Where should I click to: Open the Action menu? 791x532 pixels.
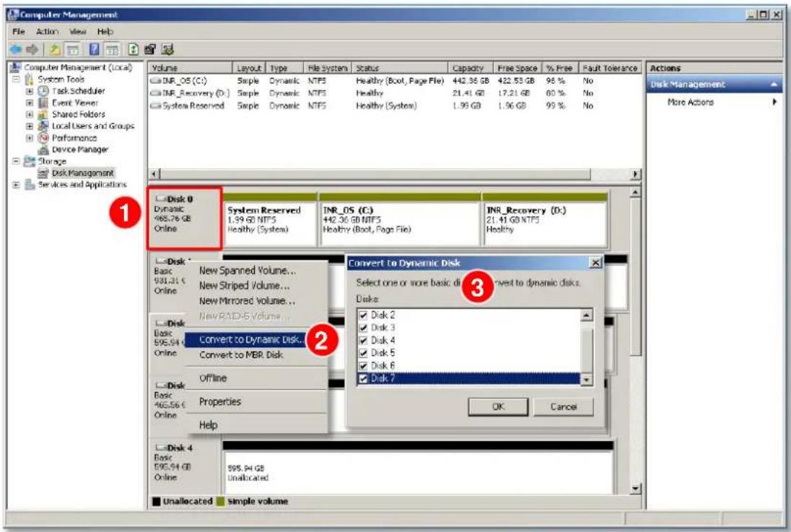tap(47, 31)
